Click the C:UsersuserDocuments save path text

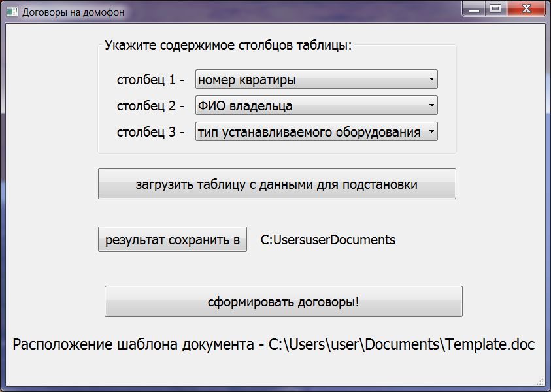(328, 240)
